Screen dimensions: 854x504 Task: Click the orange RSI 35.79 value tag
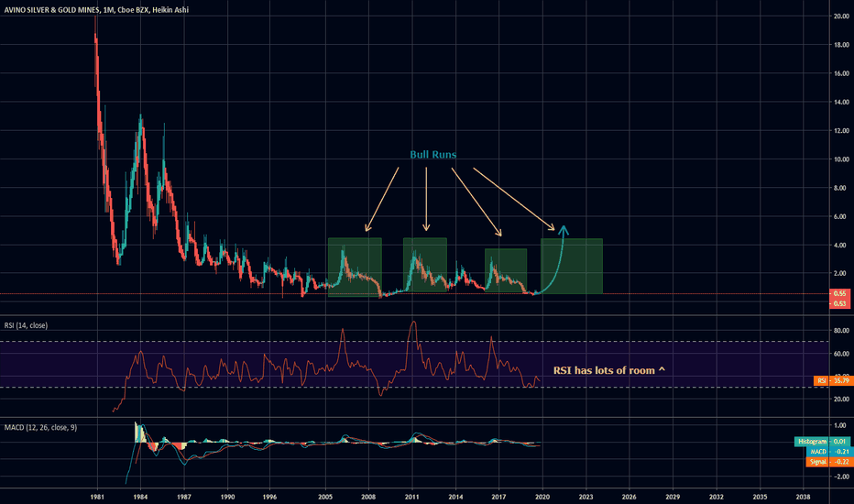[x=832, y=380]
